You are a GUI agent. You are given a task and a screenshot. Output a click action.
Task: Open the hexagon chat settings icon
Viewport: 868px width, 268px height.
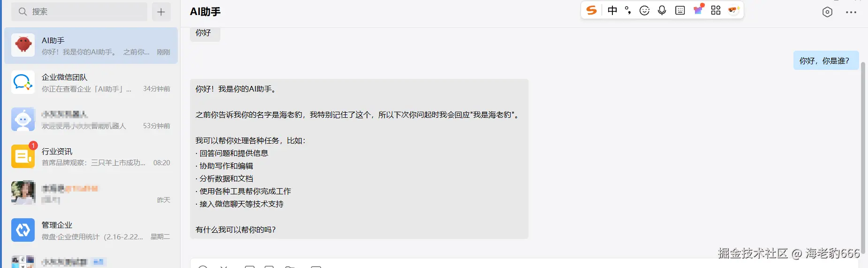(x=827, y=12)
